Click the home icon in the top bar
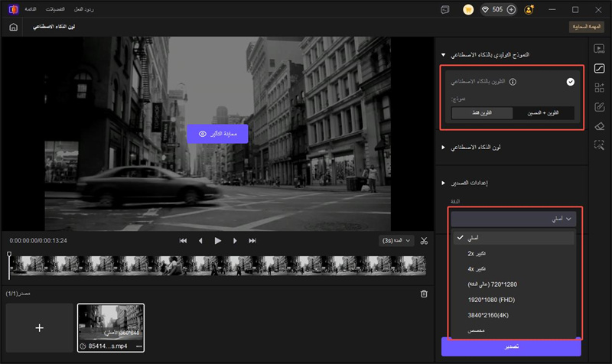The height and width of the screenshot is (364, 612). point(13,27)
